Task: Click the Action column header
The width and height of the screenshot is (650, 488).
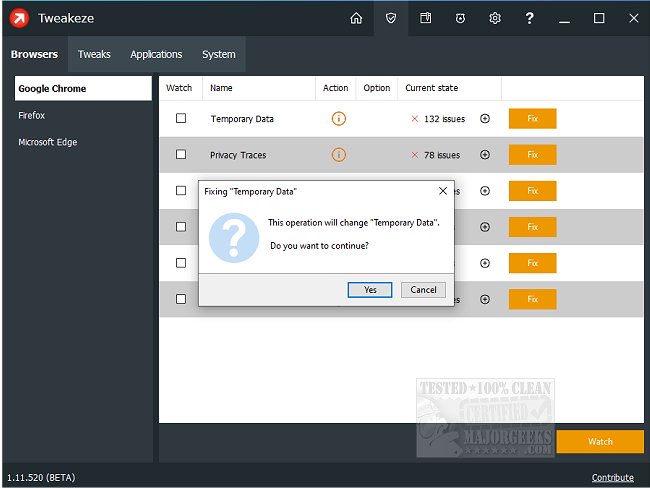Action: pos(335,88)
